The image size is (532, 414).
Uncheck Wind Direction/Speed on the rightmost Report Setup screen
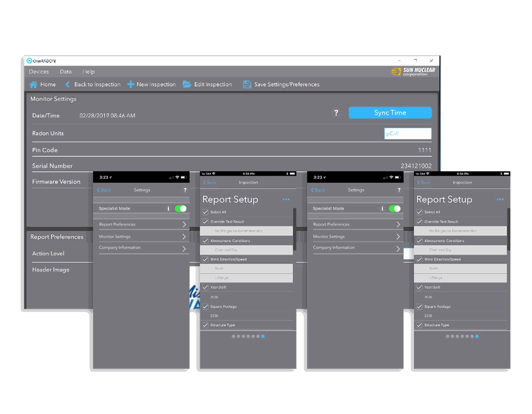pos(419,260)
